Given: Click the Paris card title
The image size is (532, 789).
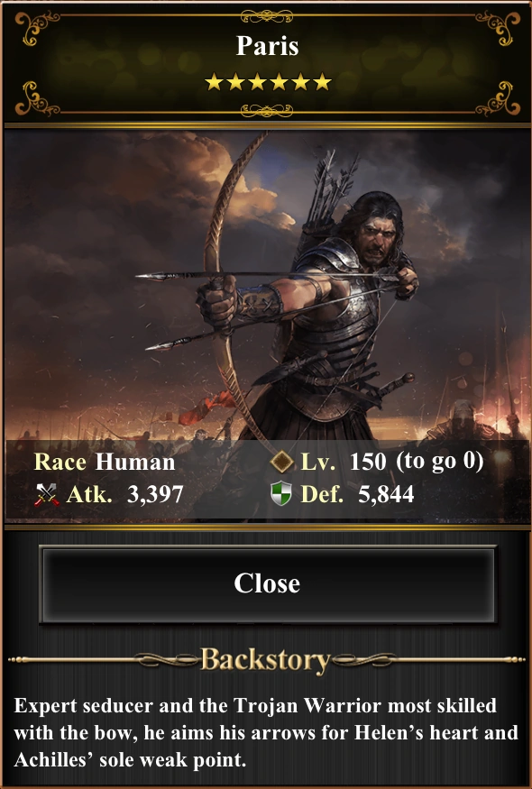Looking at the screenshot, I should (267, 46).
